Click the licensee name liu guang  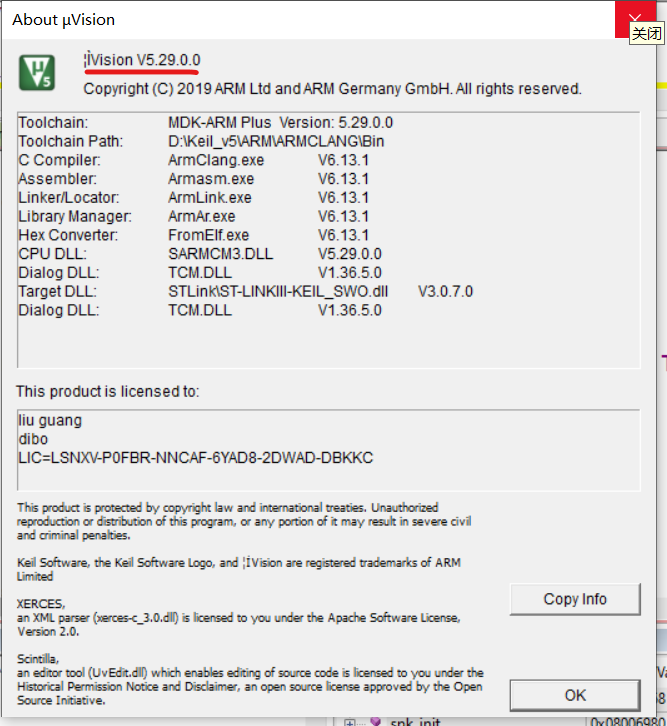[50, 420]
